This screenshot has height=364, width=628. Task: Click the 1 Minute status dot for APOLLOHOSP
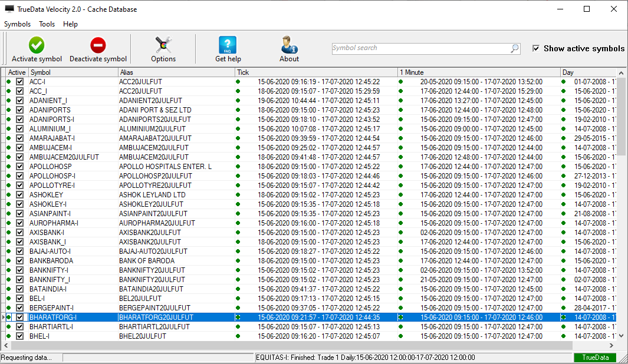coord(400,167)
